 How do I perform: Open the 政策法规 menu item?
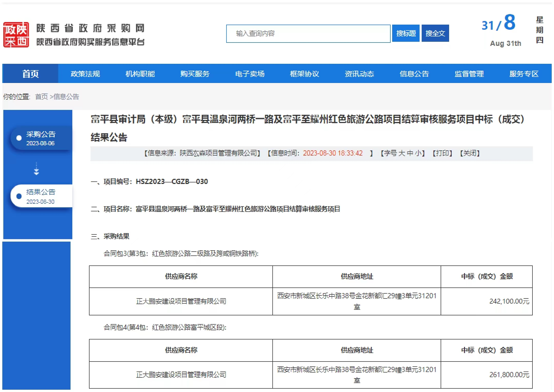tap(85, 74)
